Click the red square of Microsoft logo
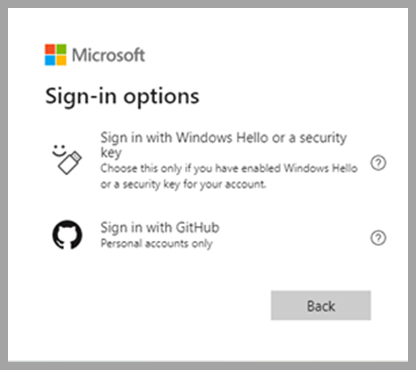Screen dimensions: 416x370 coord(50,49)
